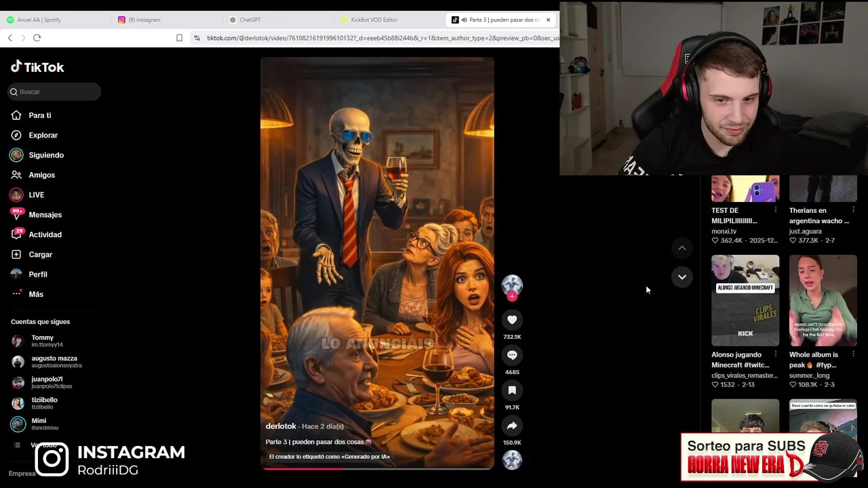868x488 pixels.
Task: Click the video progress bar
Action: point(377,468)
